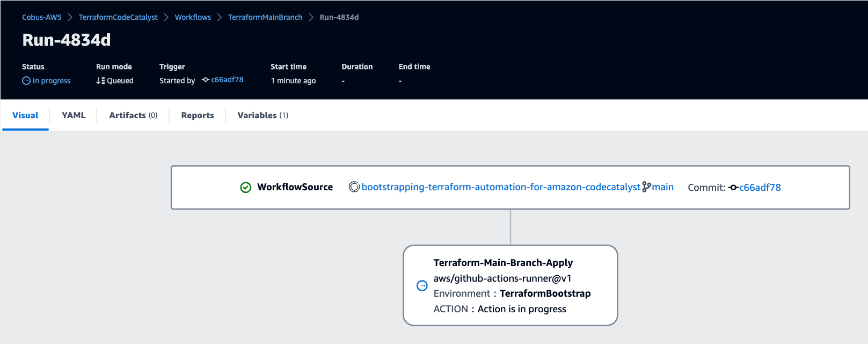Open the main branch link
868x344 pixels.
tap(663, 187)
